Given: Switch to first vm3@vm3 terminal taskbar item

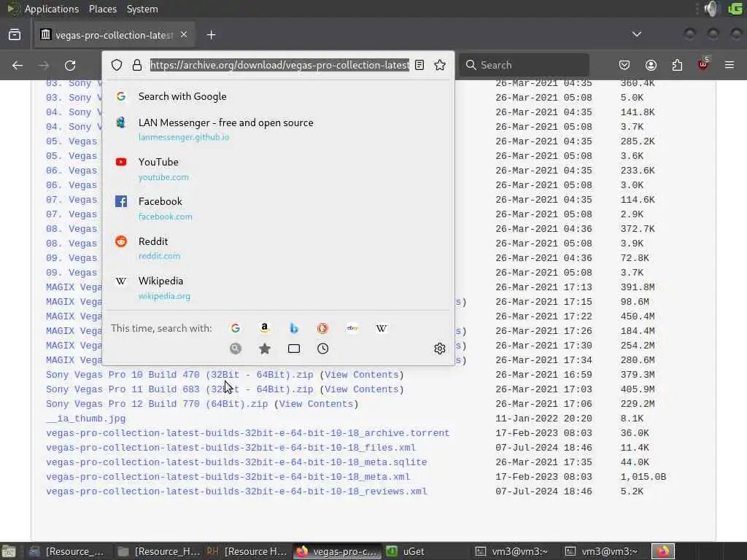Looking at the screenshot, I should point(512,551).
